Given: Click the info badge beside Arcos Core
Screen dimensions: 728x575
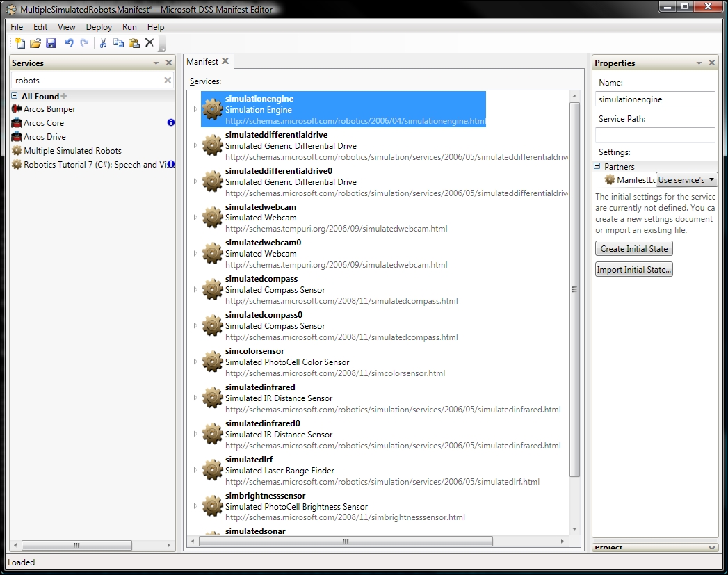Looking at the screenshot, I should click(171, 122).
